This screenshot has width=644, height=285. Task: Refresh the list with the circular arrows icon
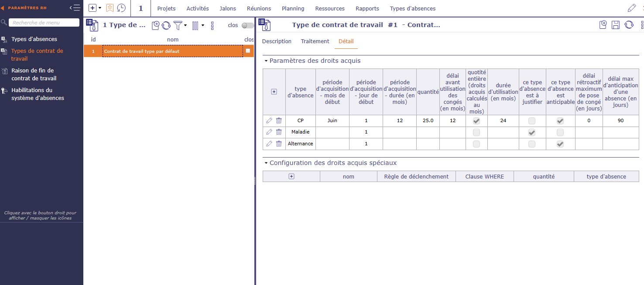[x=166, y=26]
